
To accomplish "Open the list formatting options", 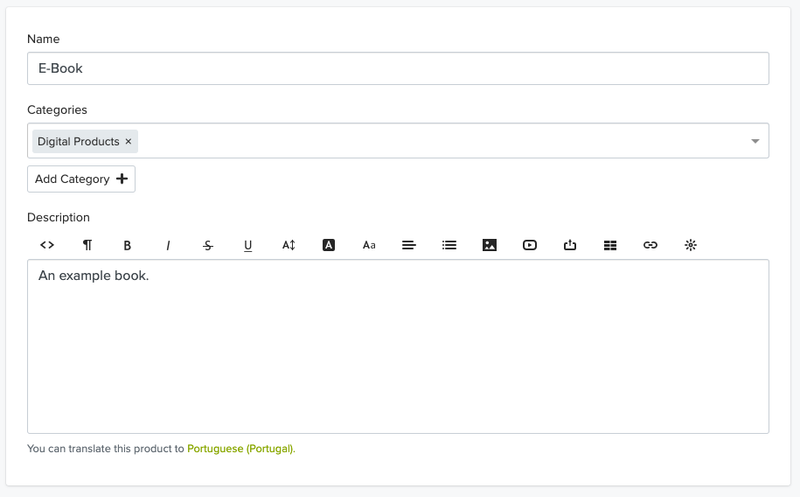I will [x=449, y=245].
